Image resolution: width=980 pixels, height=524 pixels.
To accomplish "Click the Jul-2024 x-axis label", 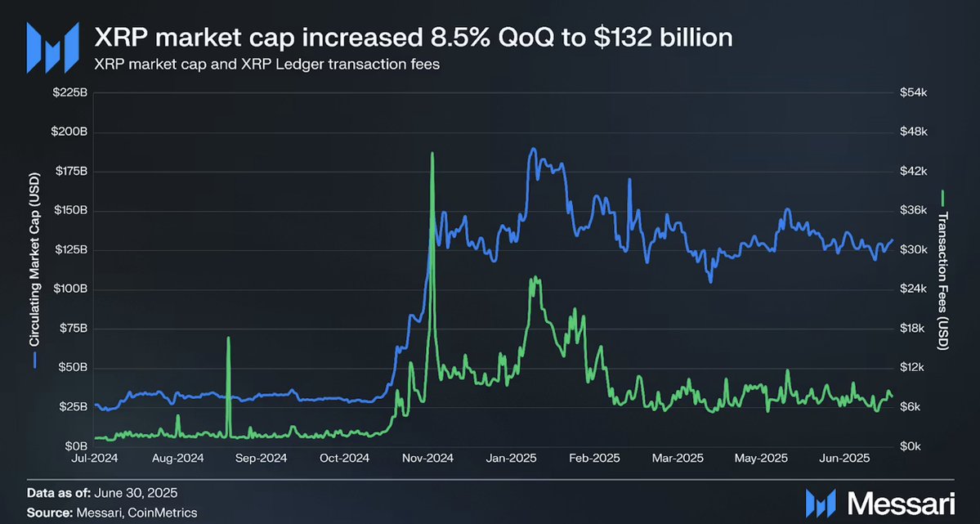I will tap(94, 459).
